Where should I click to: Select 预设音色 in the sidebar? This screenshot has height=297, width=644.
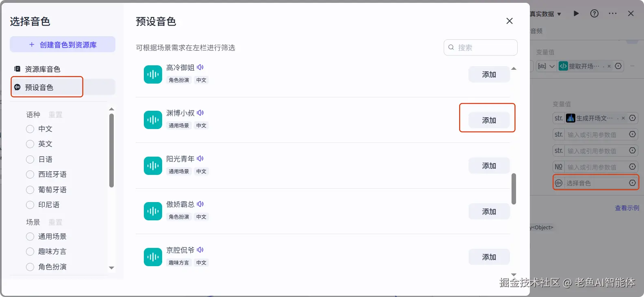(x=39, y=87)
